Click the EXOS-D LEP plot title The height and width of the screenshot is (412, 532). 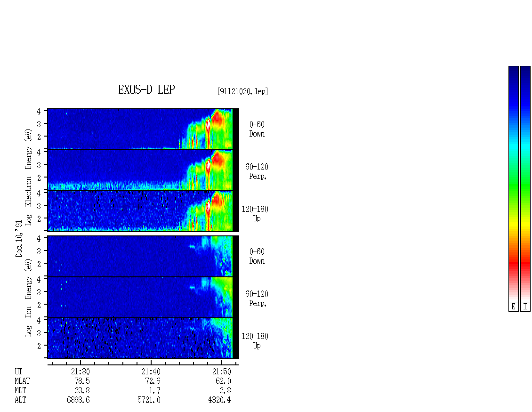tap(146, 89)
